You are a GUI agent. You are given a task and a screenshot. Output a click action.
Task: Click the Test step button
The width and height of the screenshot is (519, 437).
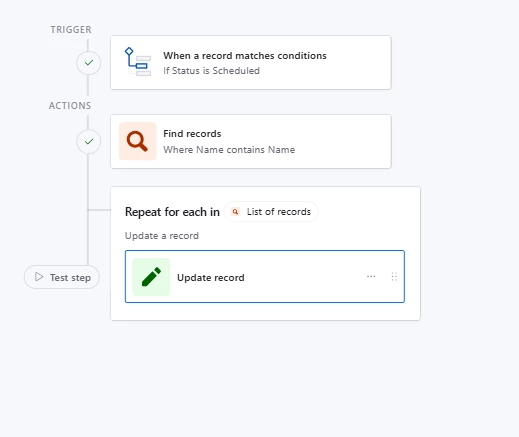[62, 277]
